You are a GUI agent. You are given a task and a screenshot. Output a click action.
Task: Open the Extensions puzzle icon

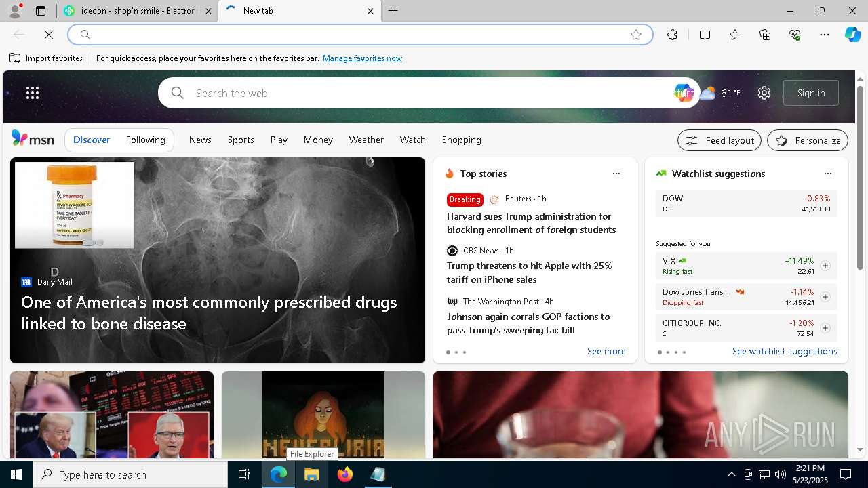[672, 35]
